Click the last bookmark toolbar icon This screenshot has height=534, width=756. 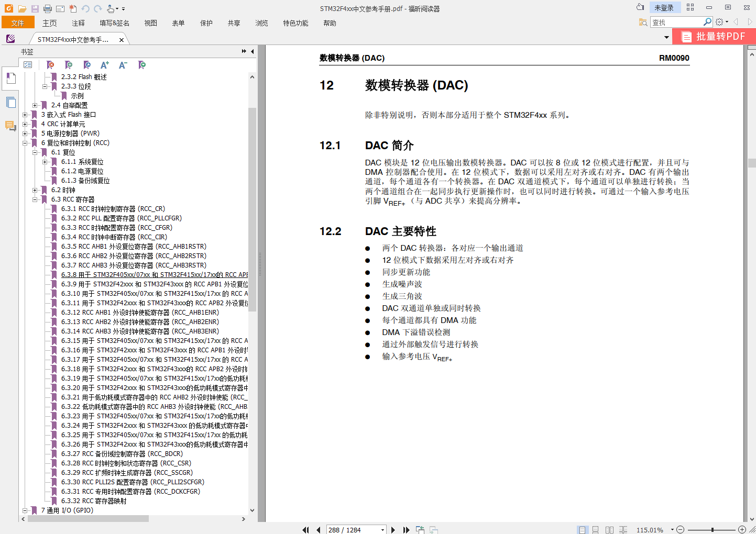[x=142, y=65]
